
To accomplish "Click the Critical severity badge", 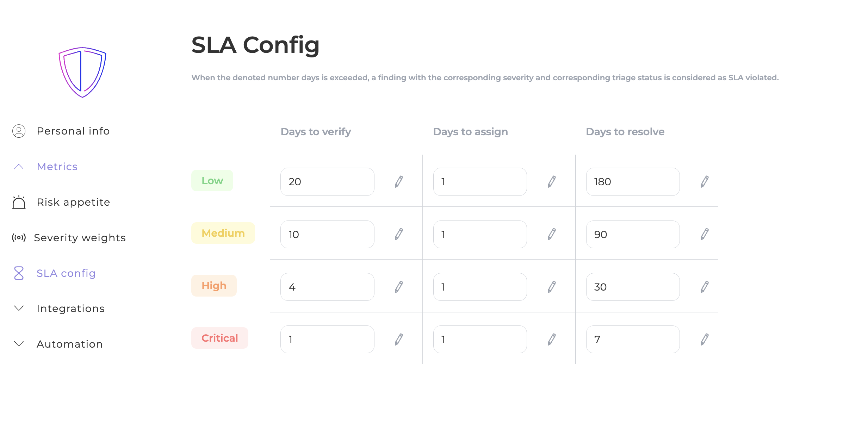I will click(x=220, y=338).
